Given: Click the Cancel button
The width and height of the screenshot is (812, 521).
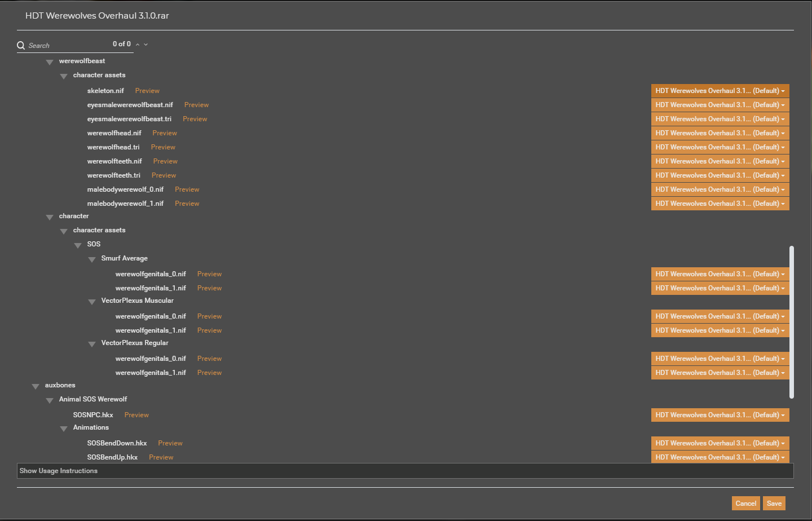Looking at the screenshot, I should (746, 504).
